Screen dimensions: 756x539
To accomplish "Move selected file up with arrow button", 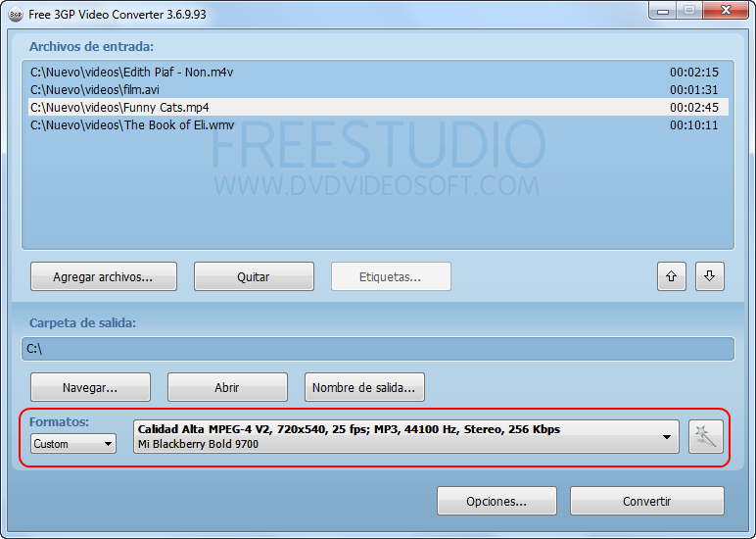I will pyautogui.click(x=671, y=276).
